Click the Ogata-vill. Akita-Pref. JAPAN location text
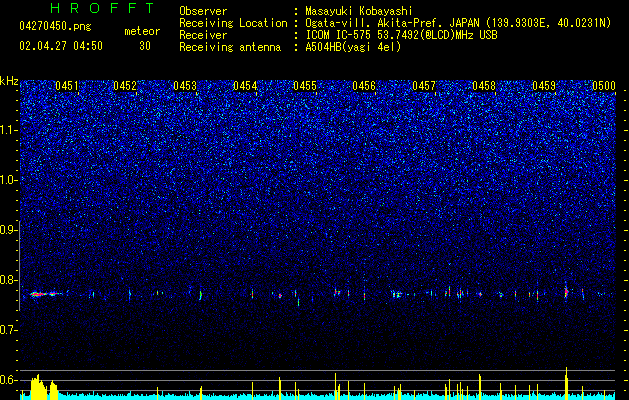Viewport: 629px width, 400px height. 458,23
